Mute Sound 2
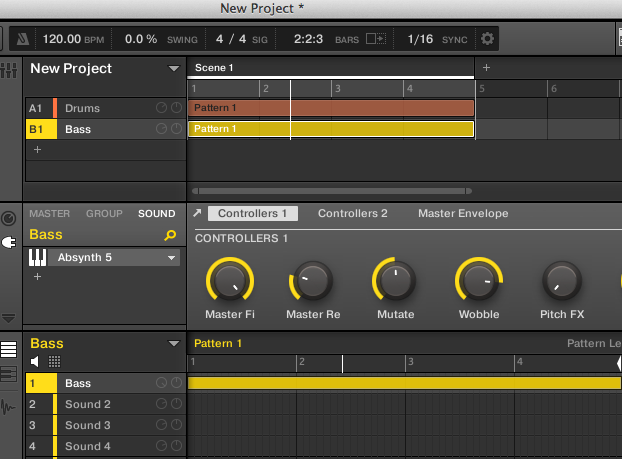622x459 pixels. 161,404
